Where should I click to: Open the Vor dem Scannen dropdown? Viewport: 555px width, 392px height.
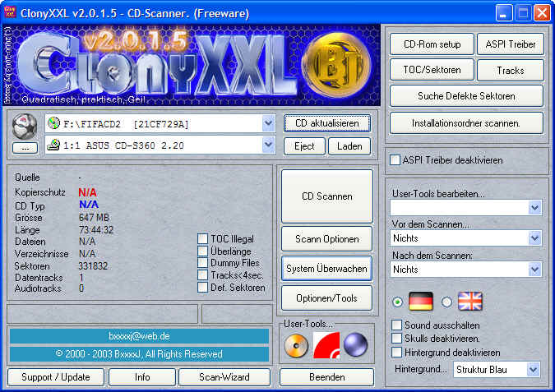pos(534,238)
